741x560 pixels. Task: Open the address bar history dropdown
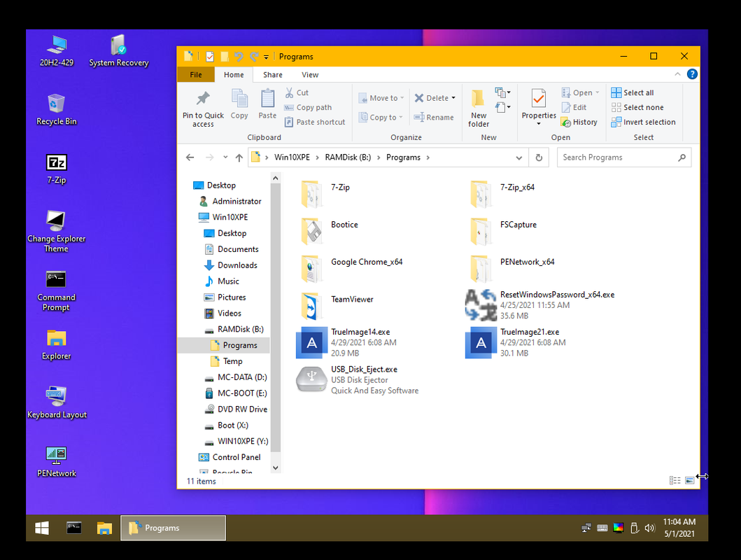click(519, 157)
